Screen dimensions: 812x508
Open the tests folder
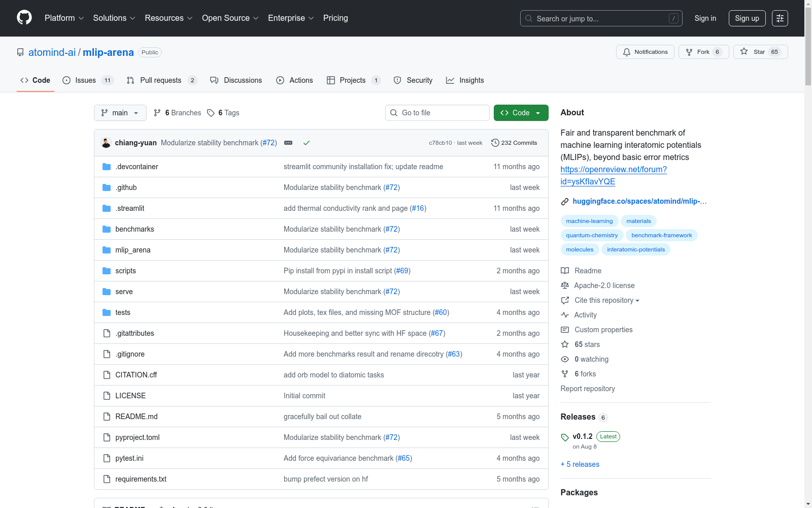point(123,312)
